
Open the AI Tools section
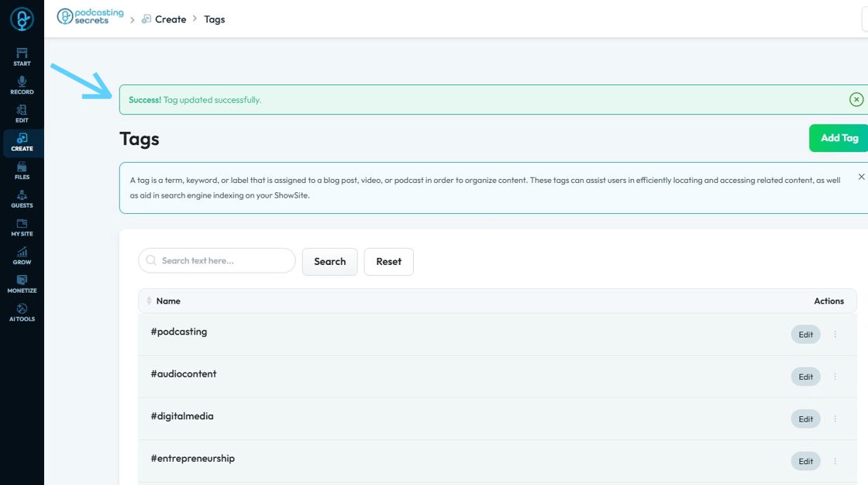tap(22, 312)
